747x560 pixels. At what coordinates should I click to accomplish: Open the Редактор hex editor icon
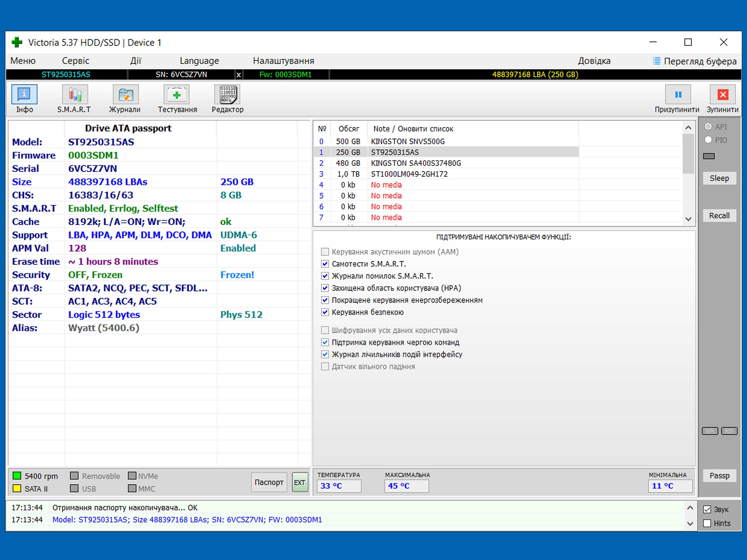tap(227, 94)
